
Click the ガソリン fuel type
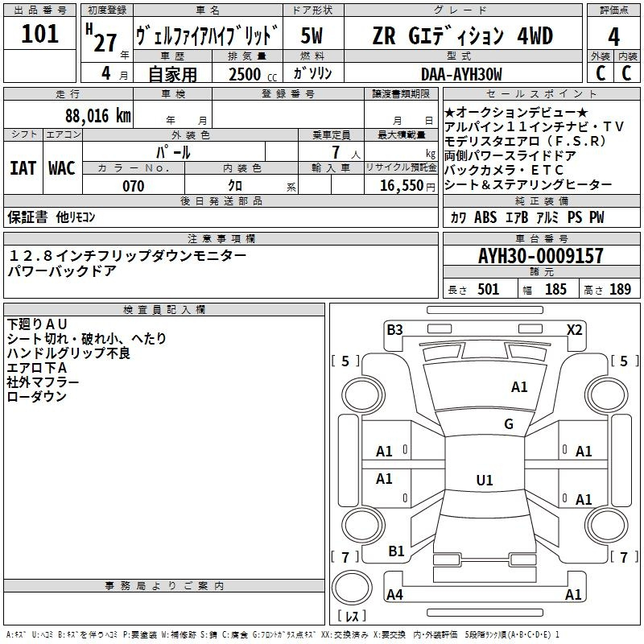[x=312, y=73]
